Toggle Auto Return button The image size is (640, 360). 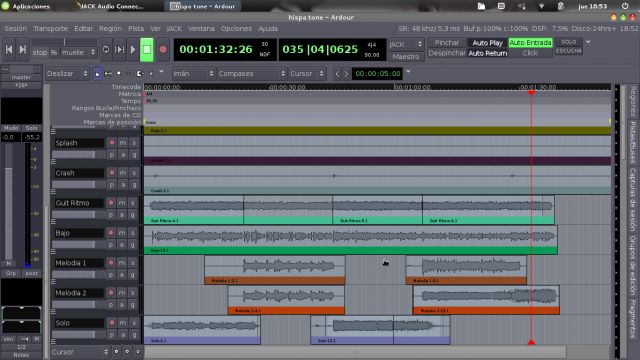point(487,53)
